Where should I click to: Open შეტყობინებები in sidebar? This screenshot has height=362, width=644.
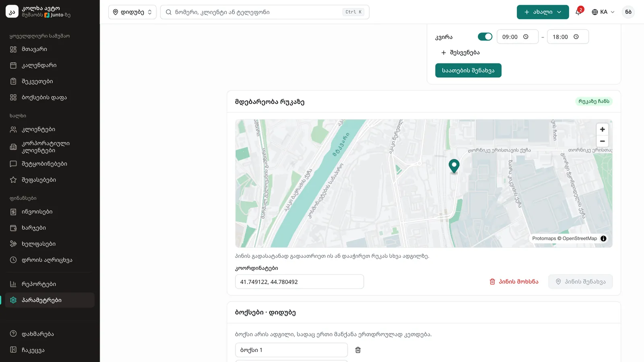click(50, 164)
